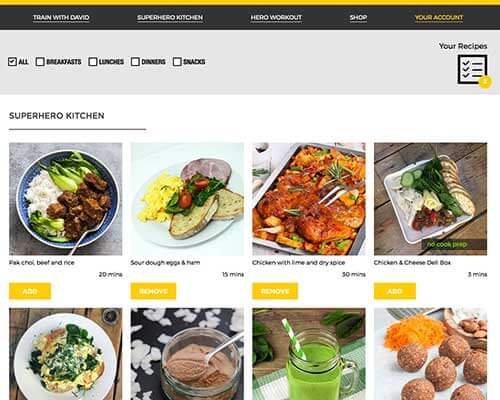Remove Chicken with lime and dry spice
Viewport: 500px width, 400px height.
tap(275, 291)
